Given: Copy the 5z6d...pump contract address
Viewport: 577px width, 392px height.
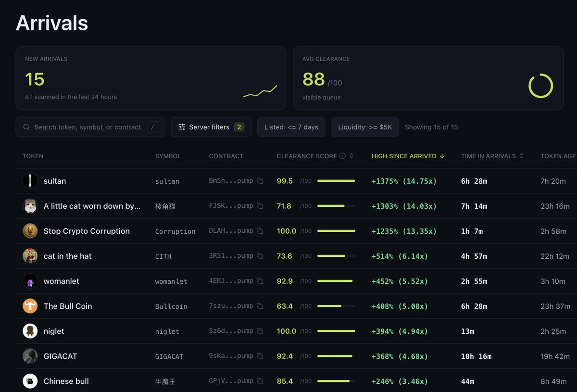Looking at the screenshot, I should click(260, 331).
